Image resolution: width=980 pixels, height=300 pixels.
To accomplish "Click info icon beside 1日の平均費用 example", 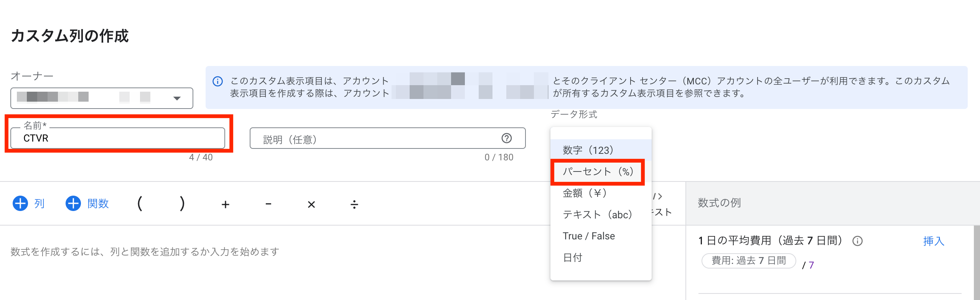I will tap(858, 241).
